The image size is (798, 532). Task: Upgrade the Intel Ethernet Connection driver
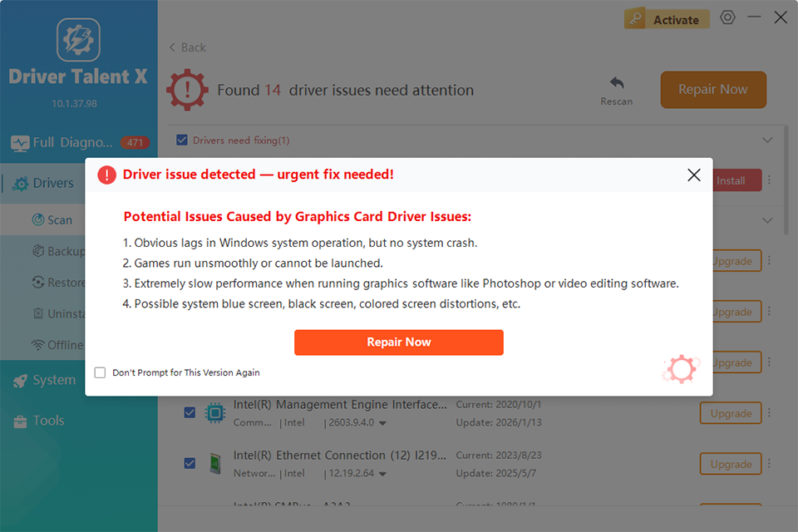(731, 464)
